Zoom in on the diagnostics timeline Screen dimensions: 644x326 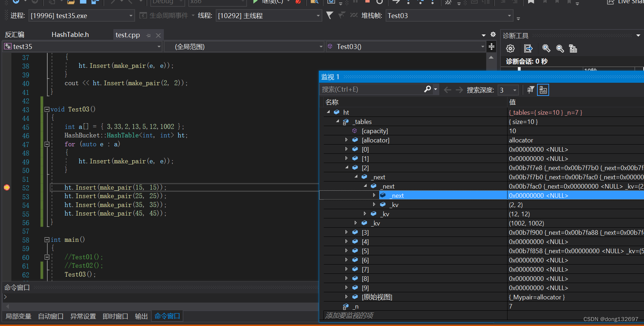(546, 48)
